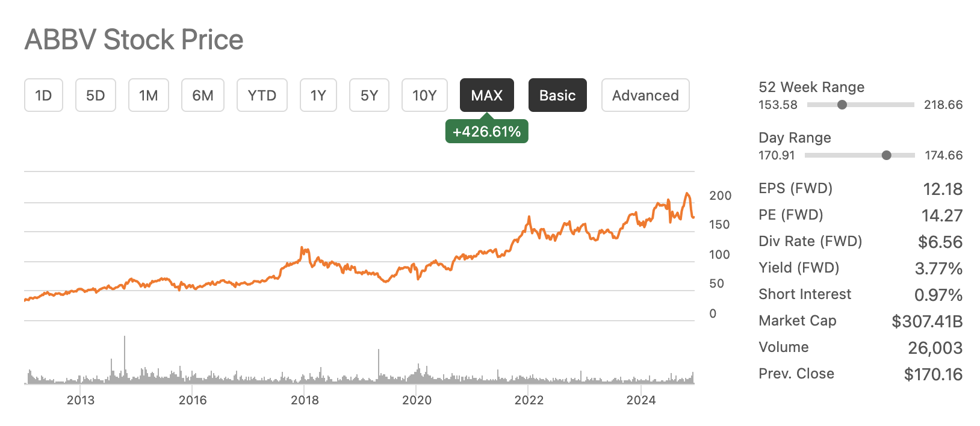Viewport: 980px width, 426px height.
Task: Switch to the Advanced chart mode
Action: [x=645, y=94]
